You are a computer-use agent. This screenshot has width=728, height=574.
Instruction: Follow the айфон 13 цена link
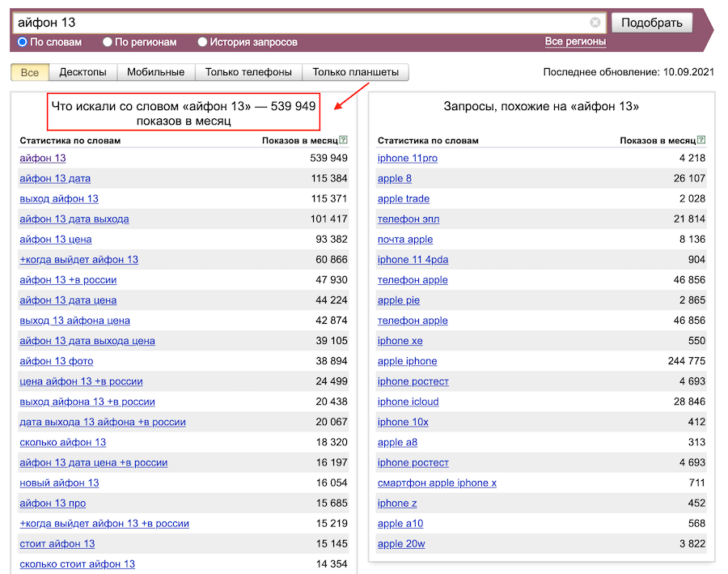[x=55, y=239]
